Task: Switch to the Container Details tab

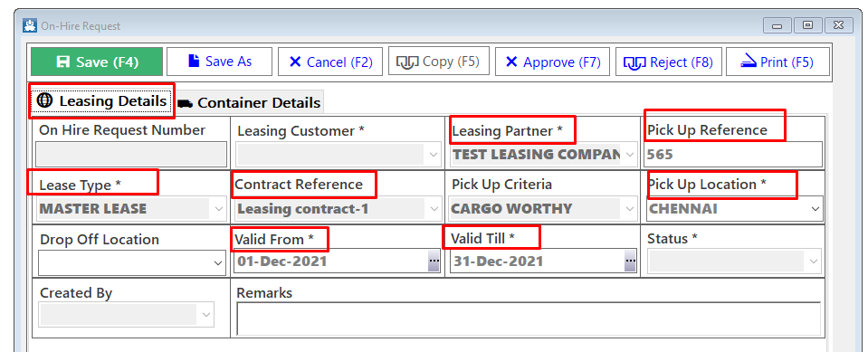Action: pos(249,102)
